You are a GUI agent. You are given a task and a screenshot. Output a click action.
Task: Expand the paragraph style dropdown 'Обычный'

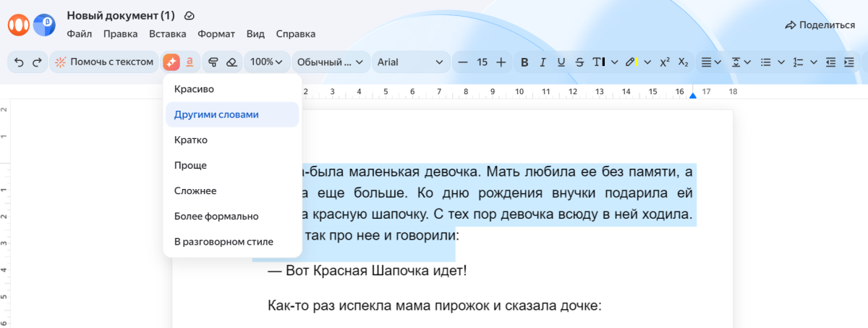tap(330, 62)
